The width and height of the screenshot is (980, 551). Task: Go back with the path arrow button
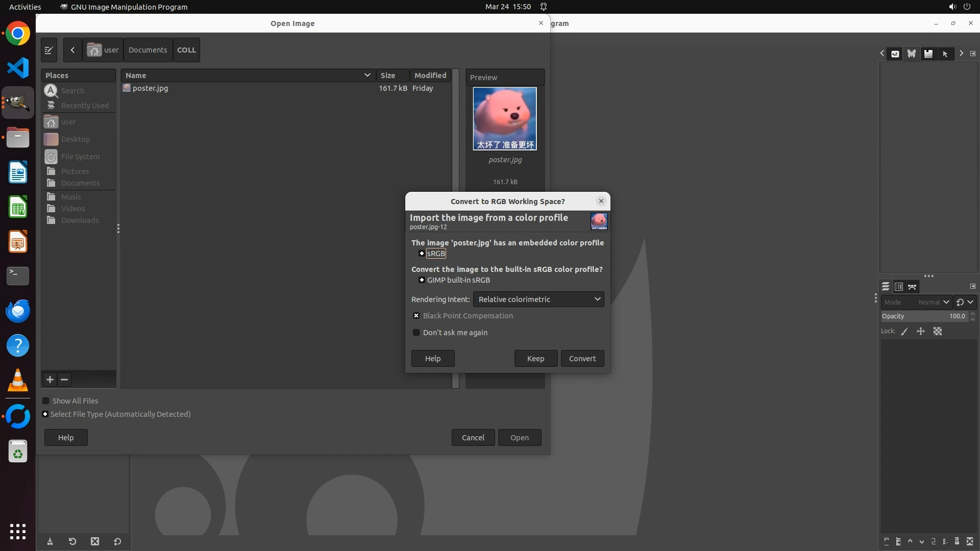(72, 50)
